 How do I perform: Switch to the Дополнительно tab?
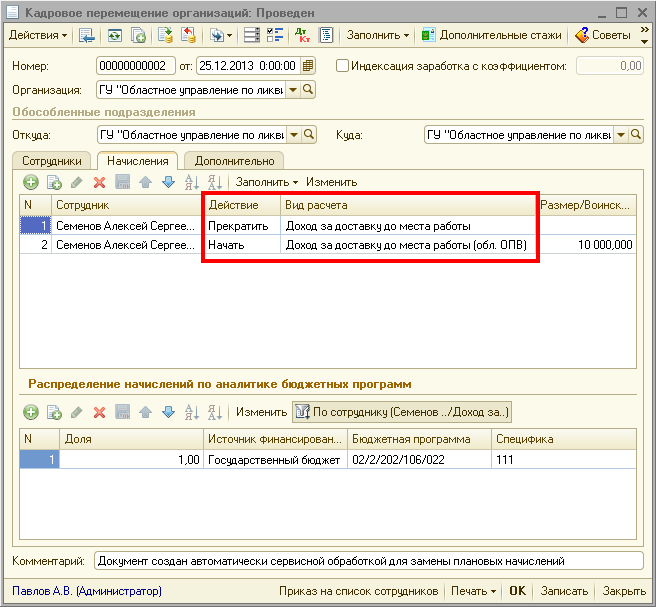pos(234,160)
